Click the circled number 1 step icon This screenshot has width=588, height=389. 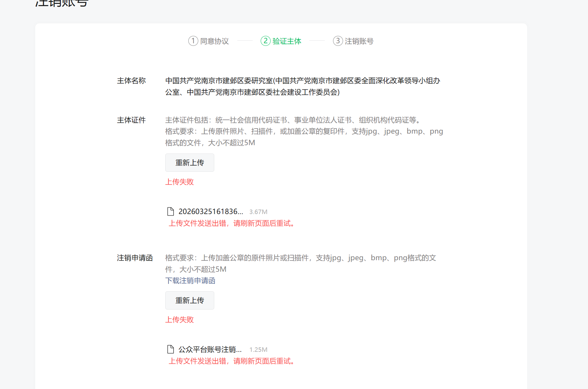tap(193, 41)
